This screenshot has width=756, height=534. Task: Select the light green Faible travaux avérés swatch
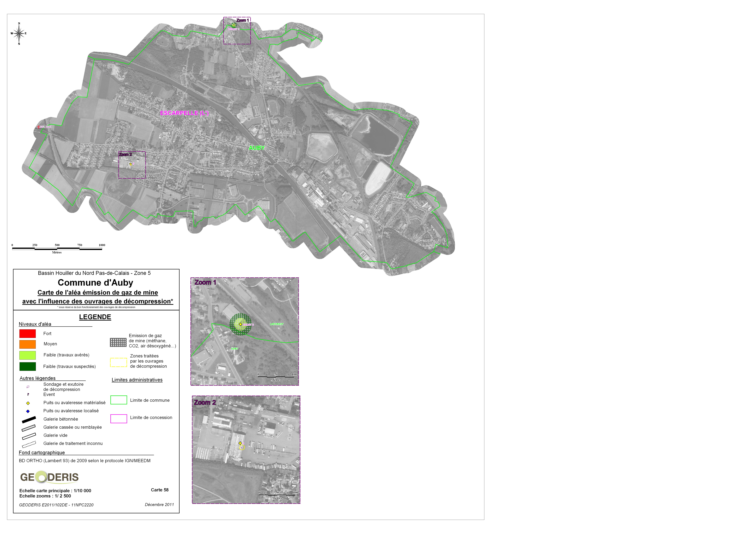pos(28,355)
